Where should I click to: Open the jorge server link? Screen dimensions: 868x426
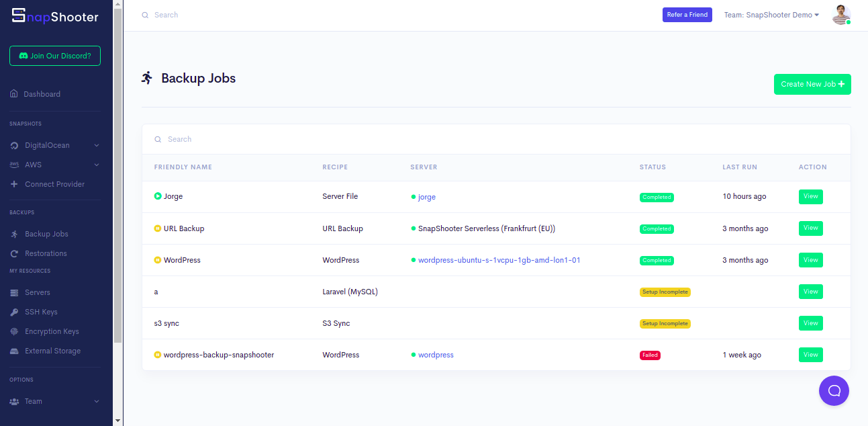pos(427,197)
